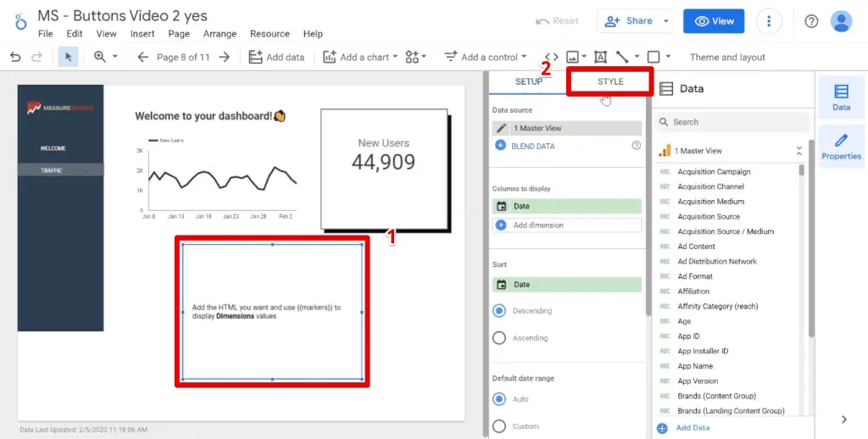Viewport: 868px width, 439px height.
Task: Go to the next page arrow
Action: pyautogui.click(x=224, y=57)
